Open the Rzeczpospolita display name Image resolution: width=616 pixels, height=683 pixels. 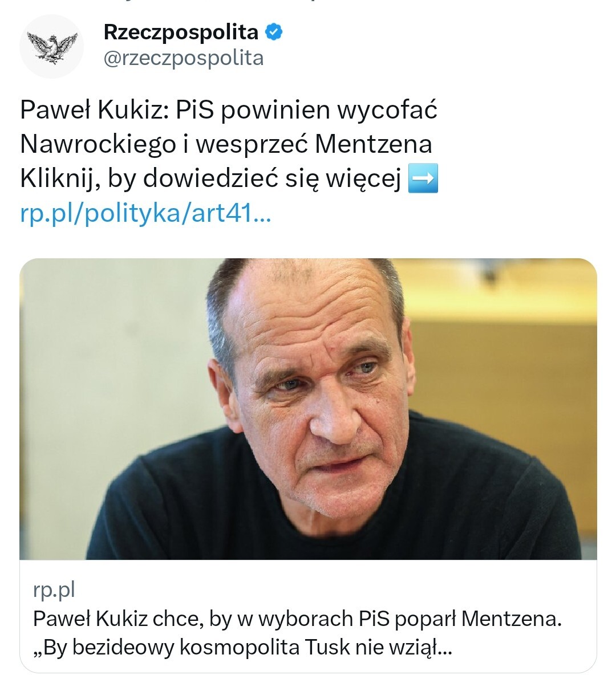point(181,32)
